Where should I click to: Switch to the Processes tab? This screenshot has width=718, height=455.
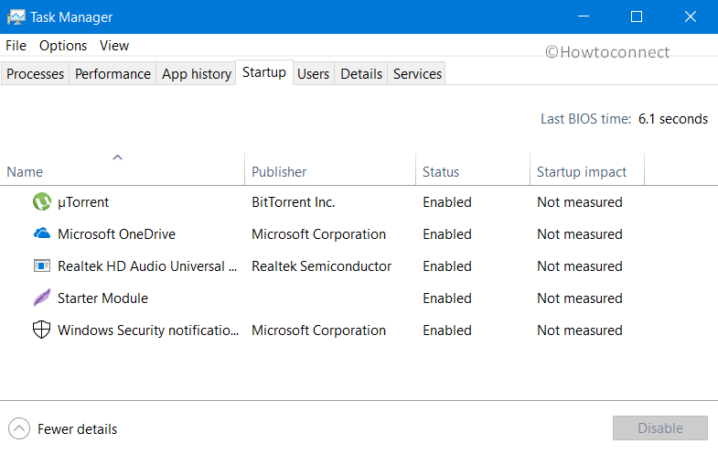click(x=35, y=74)
